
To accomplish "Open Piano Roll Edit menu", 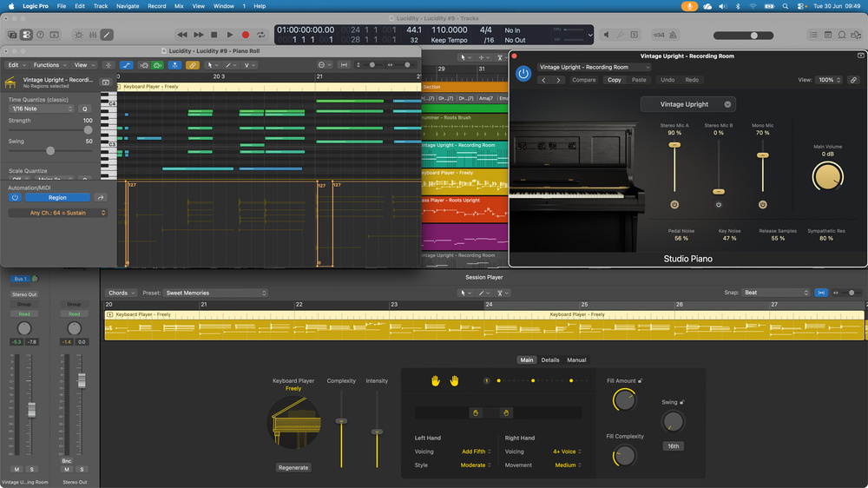I will coord(16,65).
